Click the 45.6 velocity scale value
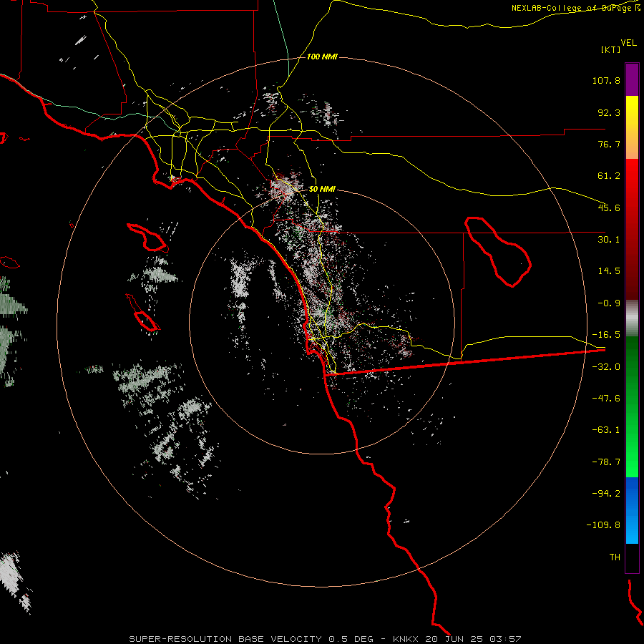644x644 pixels. click(609, 208)
